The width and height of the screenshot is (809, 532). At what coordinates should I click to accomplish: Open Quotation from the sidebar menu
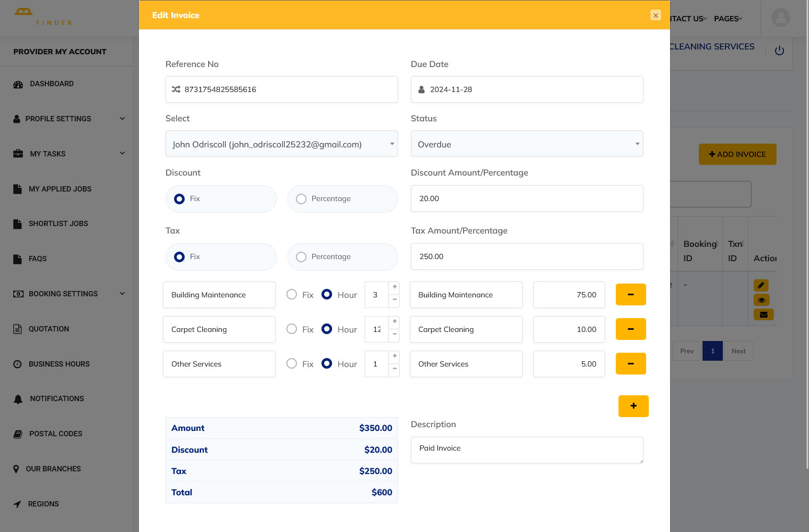49,329
